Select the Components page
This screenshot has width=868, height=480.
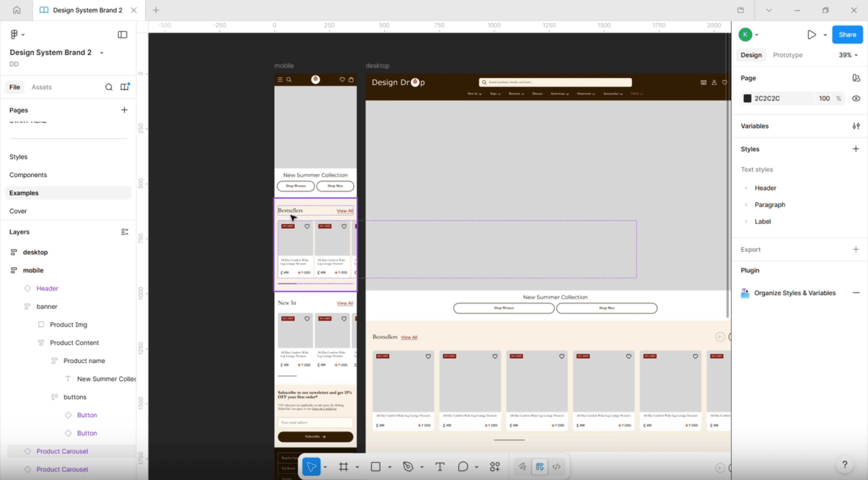(x=28, y=175)
